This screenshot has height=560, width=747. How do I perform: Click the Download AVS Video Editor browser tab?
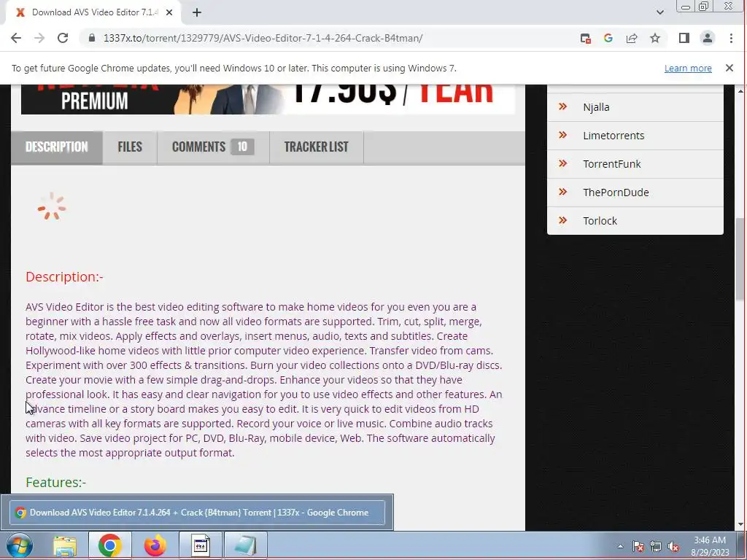(93, 12)
